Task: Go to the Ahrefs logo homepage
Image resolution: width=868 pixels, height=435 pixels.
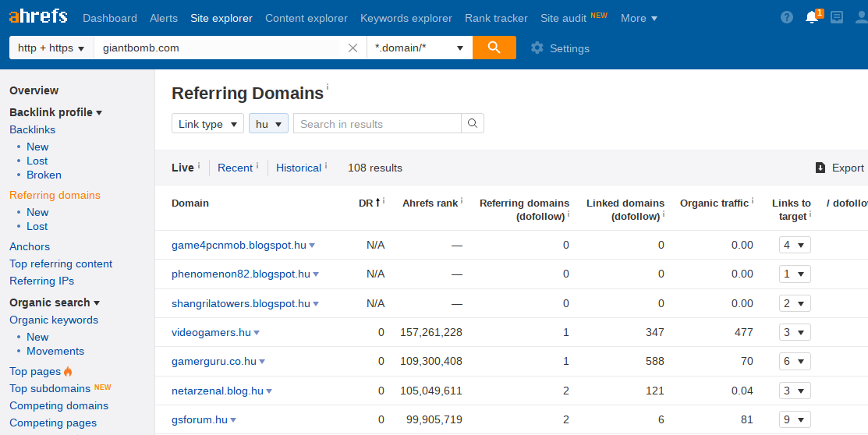Action: pos(38,16)
